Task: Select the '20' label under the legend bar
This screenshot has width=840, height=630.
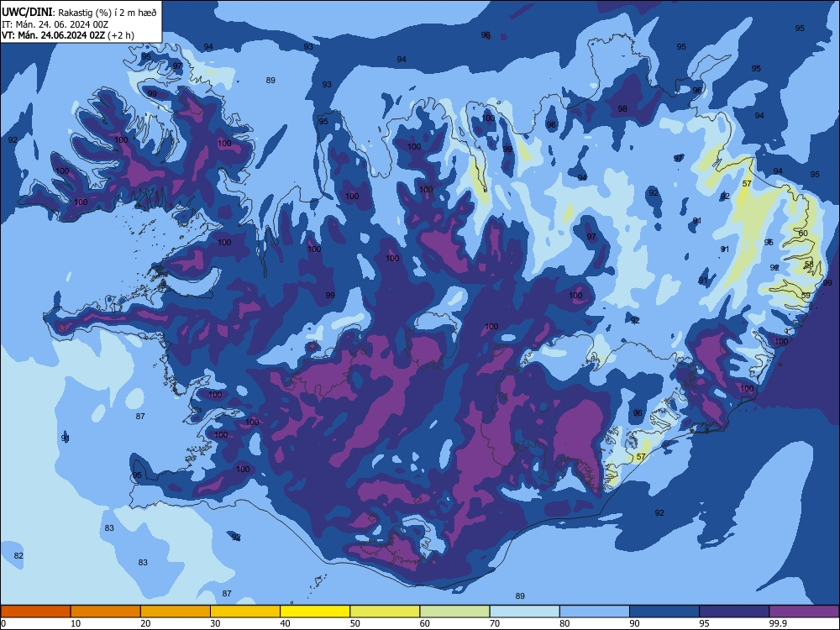Action: [145, 623]
